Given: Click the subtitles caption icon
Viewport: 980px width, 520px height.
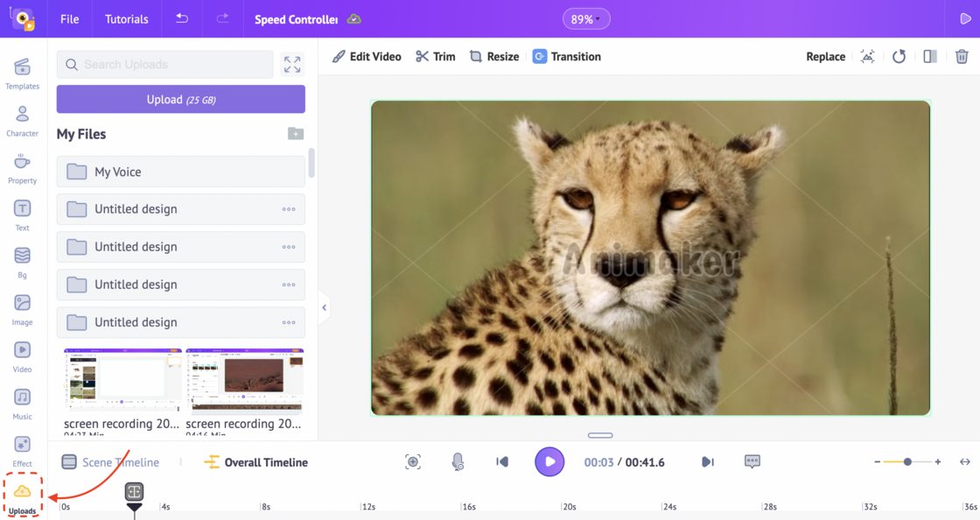Looking at the screenshot, I should click(x=752, y=462).
